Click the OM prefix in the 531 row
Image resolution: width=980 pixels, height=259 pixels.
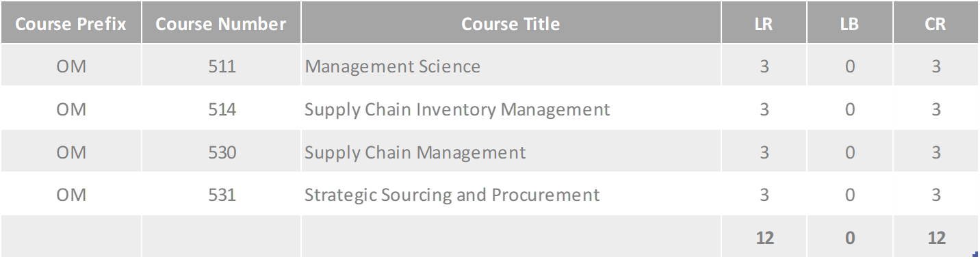point(71,195)
